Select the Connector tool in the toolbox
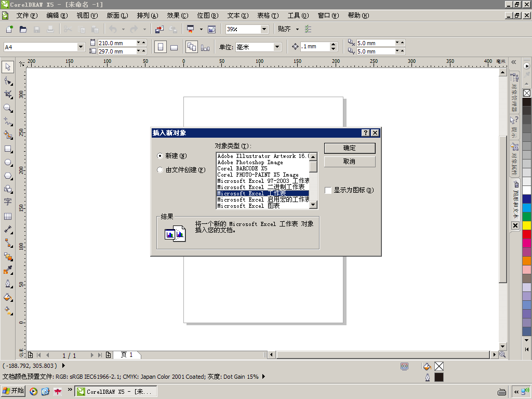 point(8,243)
